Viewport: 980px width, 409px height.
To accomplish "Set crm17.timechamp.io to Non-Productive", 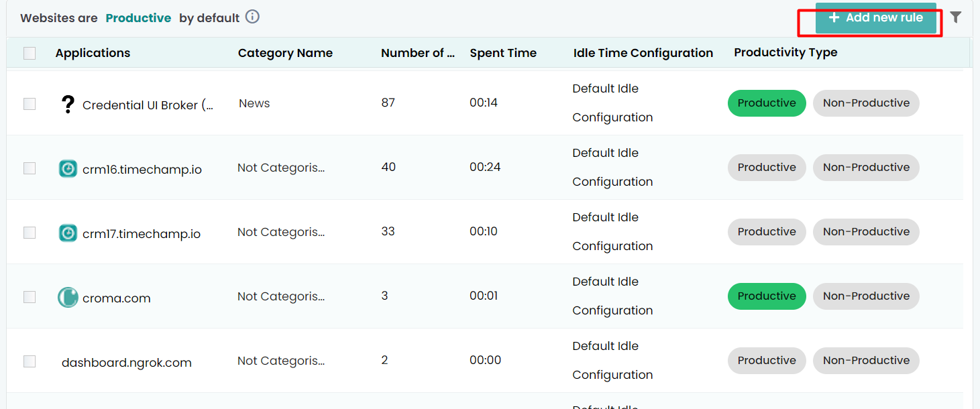I will [x=866, y=232].
